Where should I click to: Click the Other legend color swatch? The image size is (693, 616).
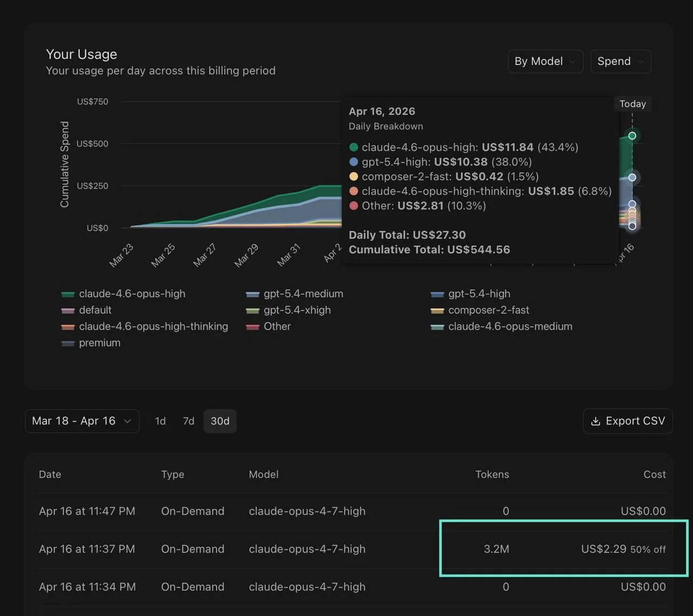pyautogui.click(x=252, y=327)
